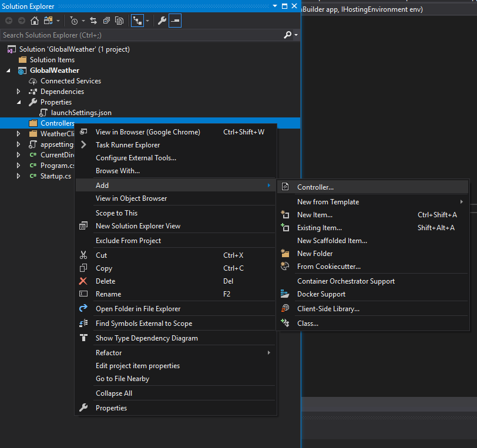Expand the Program.cs node
Image resolution: width=477 pixels, height=448 pixels.
click(19, 165)
